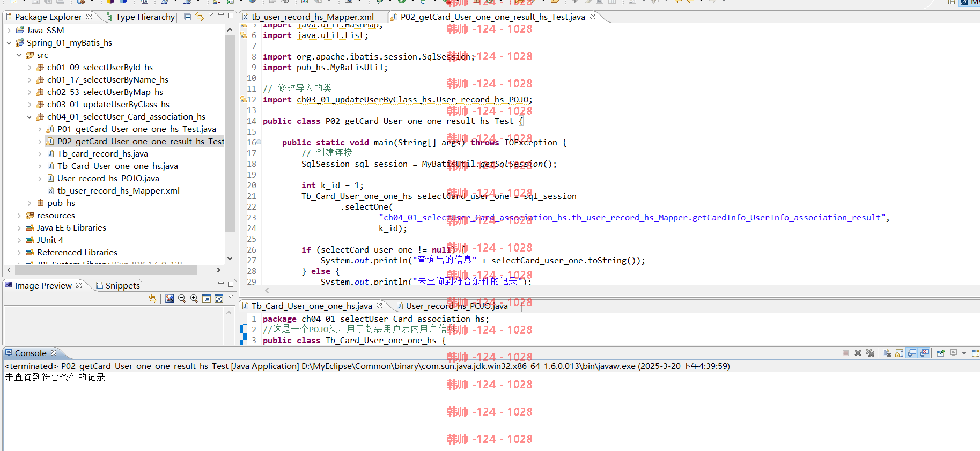Open new console view icon

point(975,353)
